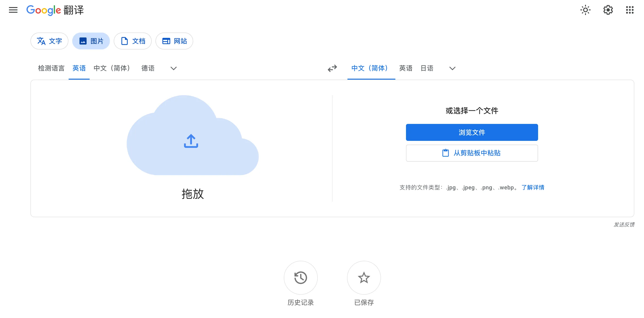Click the 历史记录 label text
The height and width of the screenshot is (318, 644).
301,302
